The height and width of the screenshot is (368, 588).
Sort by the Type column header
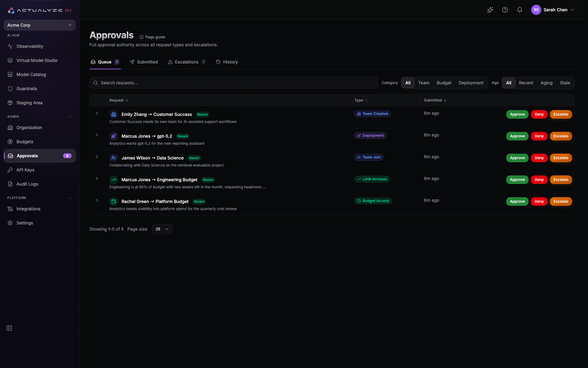361,100
